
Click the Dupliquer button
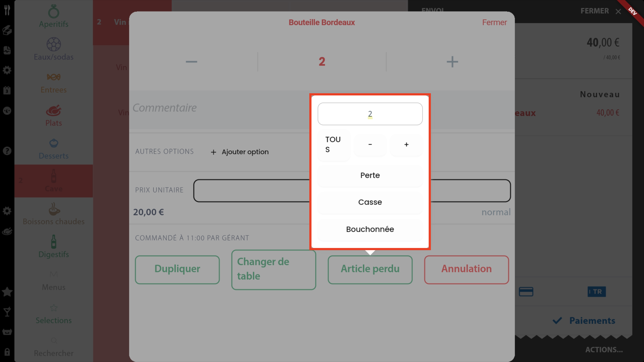click(x=177, y=269)
